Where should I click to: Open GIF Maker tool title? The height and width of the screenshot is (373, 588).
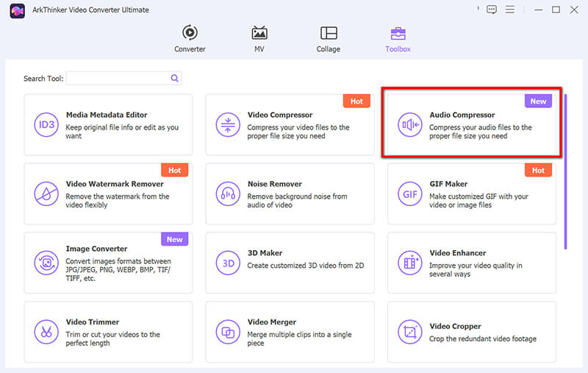448,184
